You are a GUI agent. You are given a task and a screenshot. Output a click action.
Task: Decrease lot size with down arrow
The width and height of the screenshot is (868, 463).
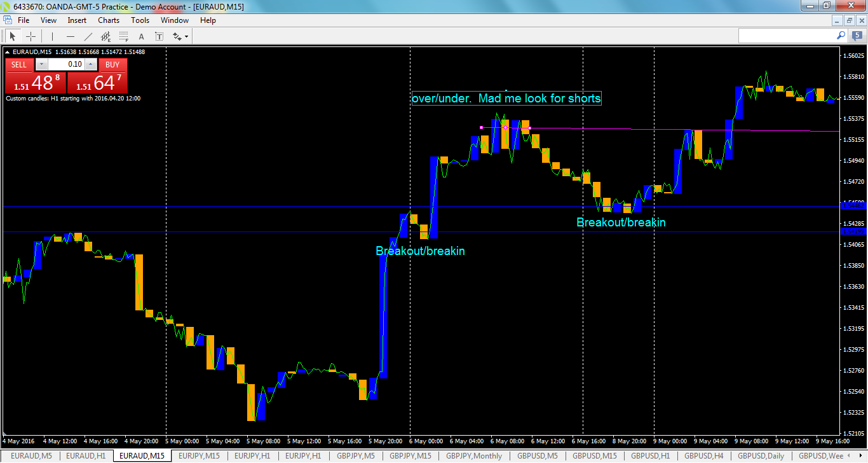41,64
